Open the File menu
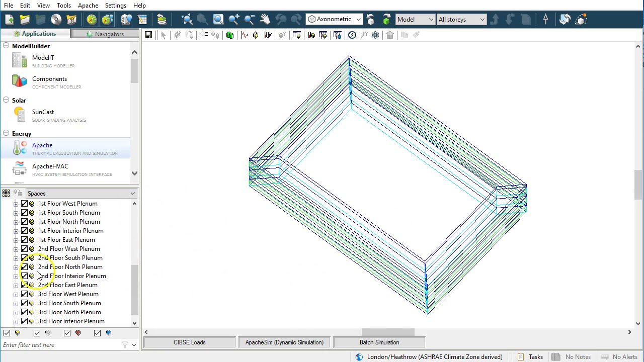Viewport: 644px width, 362px height. point(9,6)
